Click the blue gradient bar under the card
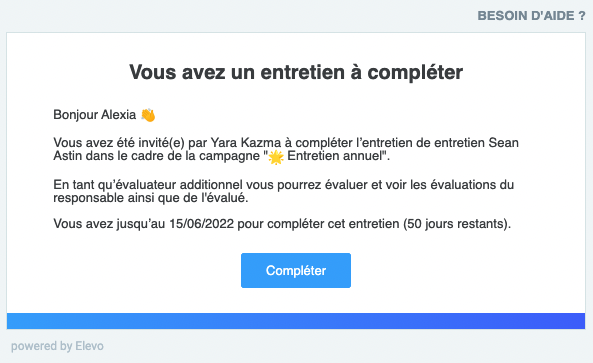This screenshot has width=593, height=363. (x=296, y=321)
